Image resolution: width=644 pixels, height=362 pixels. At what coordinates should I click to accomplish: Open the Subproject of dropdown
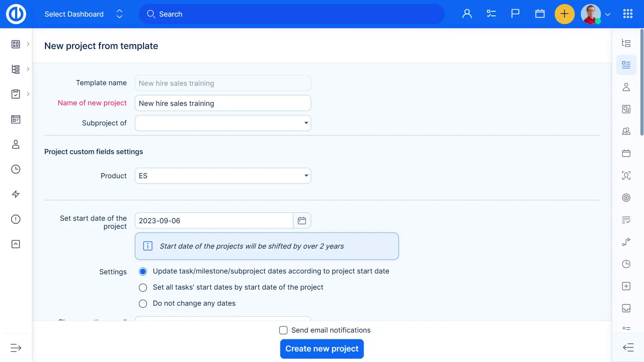223,123
